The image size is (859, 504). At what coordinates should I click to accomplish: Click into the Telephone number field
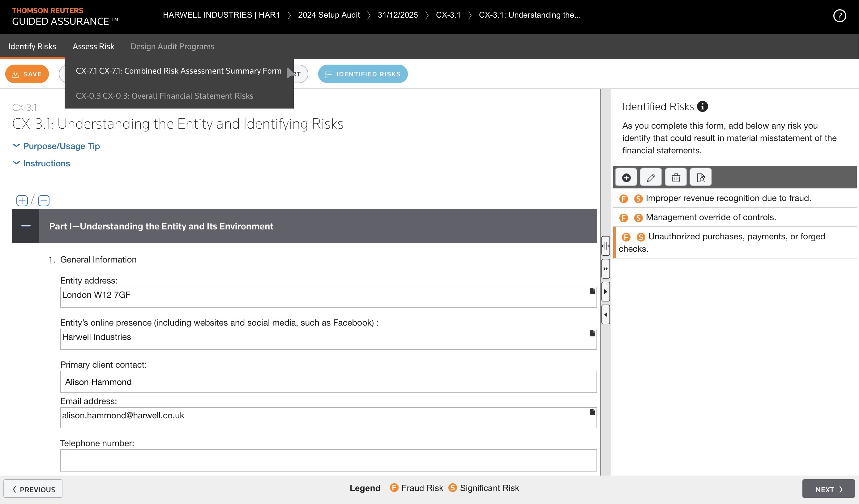328,460
